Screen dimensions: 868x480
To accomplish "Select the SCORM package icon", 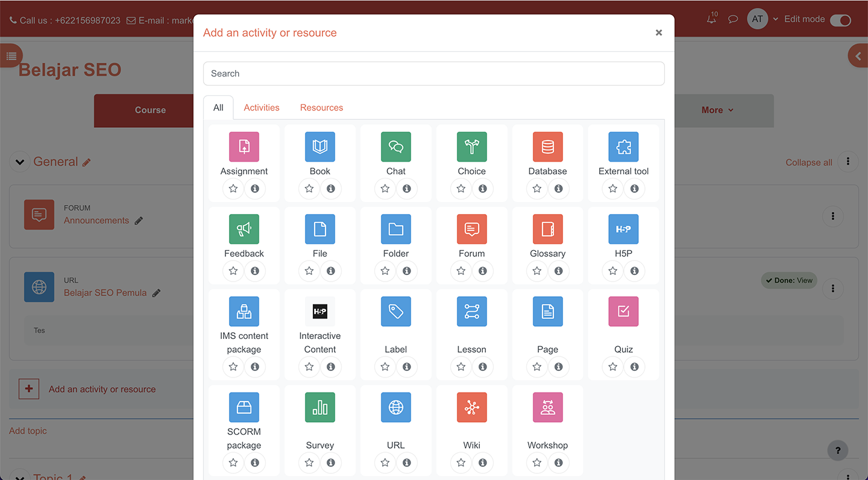I will pos(244,408).
